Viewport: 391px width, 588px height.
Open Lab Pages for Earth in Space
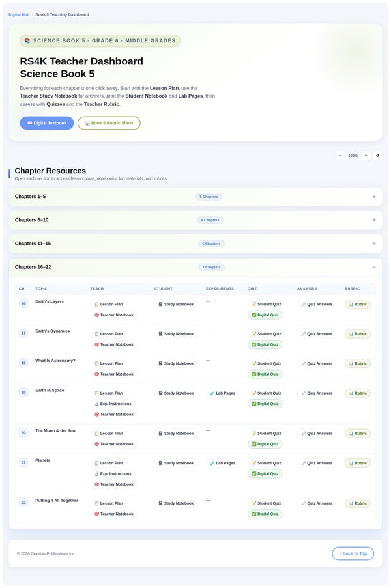[x=222, y=393]
